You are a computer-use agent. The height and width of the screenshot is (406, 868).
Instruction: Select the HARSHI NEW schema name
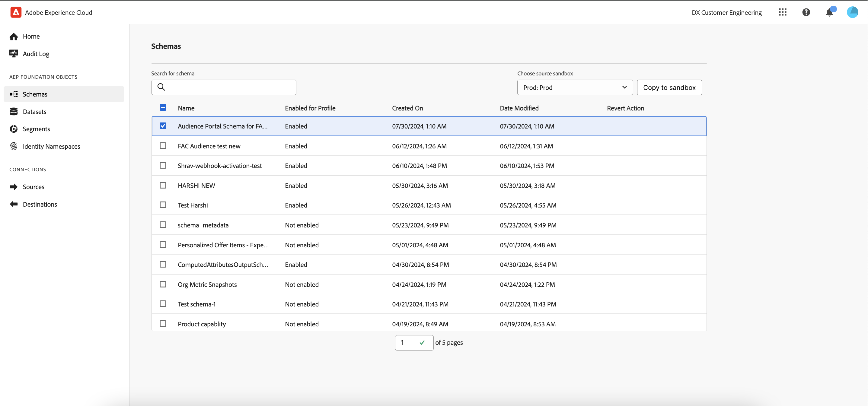(x=196, y=186)
